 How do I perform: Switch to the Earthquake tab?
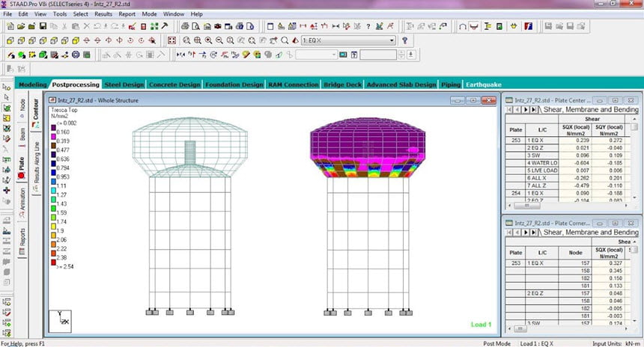(483, 85)
